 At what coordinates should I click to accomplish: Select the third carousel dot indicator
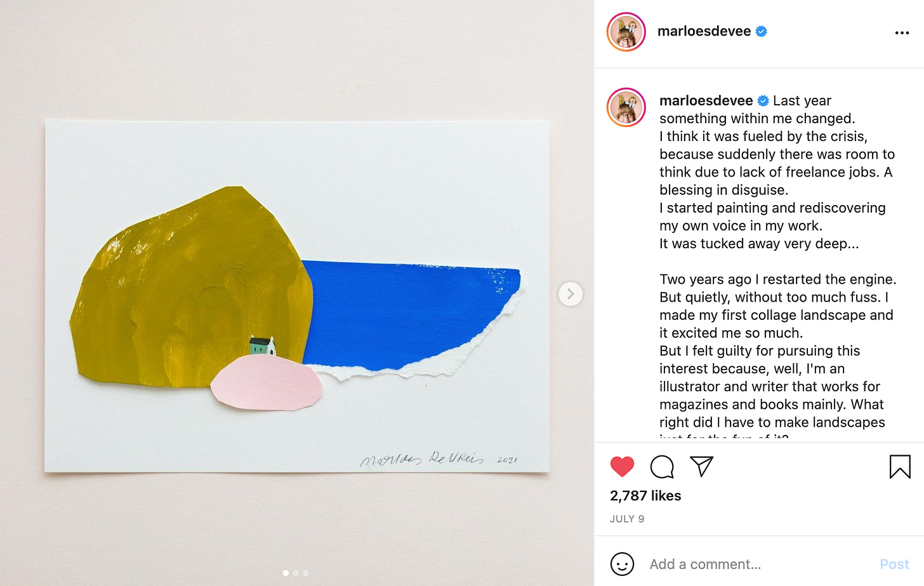pos(305,573)
